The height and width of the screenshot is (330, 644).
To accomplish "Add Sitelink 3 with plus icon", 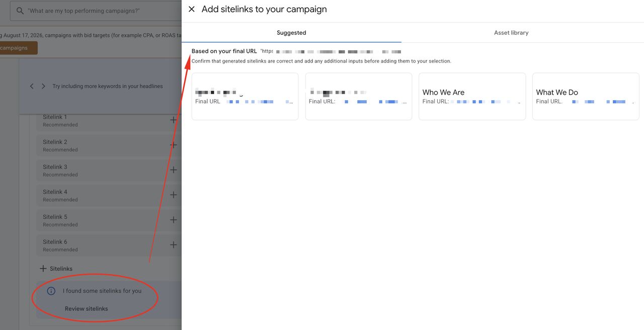I will (174, 170).
